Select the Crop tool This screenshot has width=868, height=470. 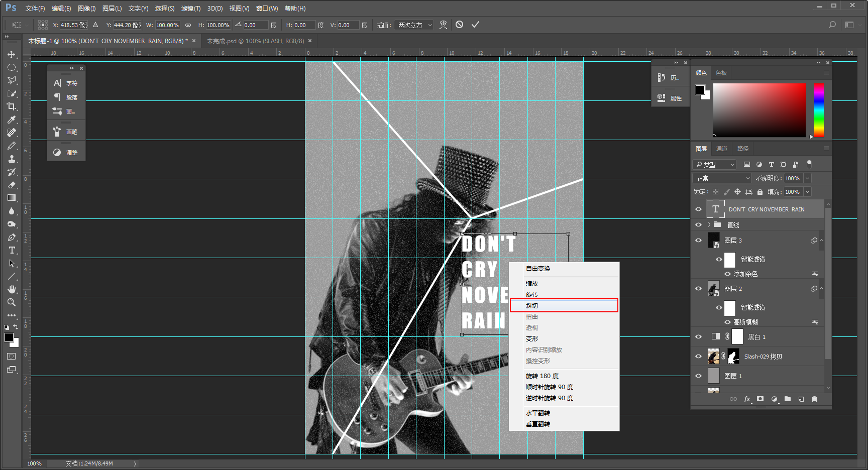[12, 106]
